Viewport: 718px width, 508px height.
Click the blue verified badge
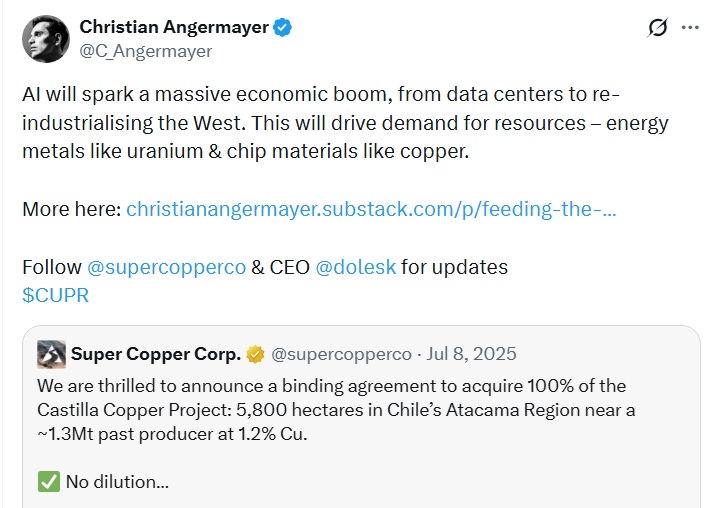pos(283,28)
